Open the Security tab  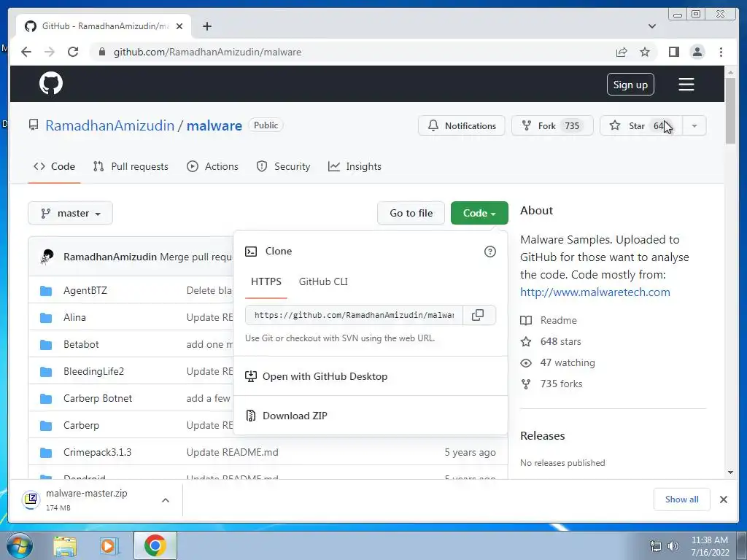284,167
